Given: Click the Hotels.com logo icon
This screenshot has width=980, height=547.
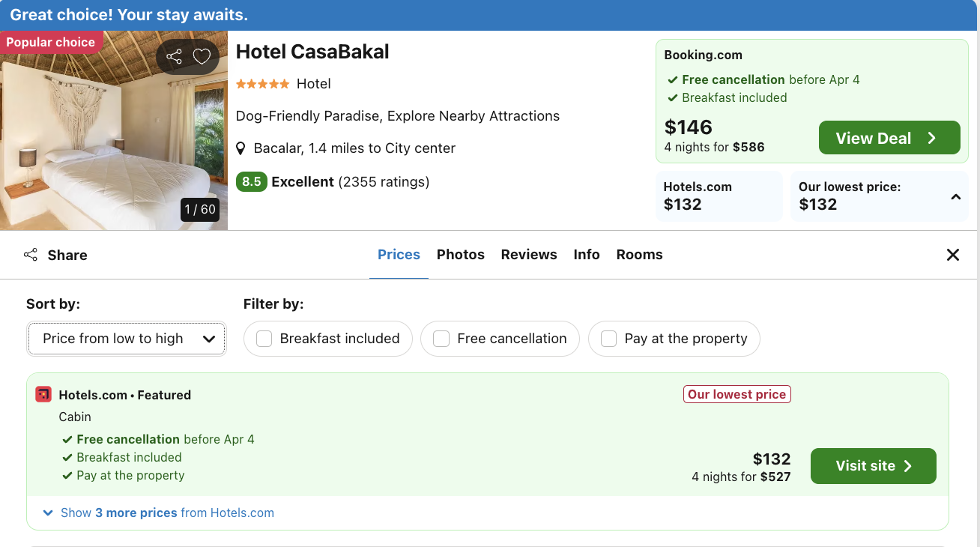Looking at the screenshot, I should (x=43, y=395).
